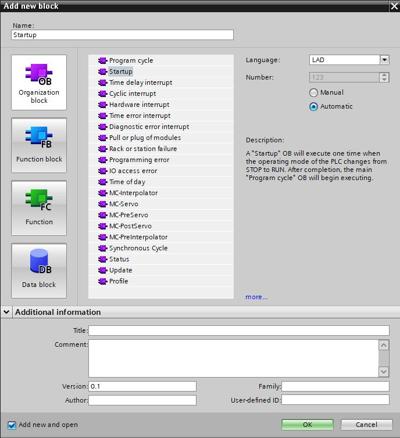
Task: Select the Manual numbering radio button
Action: point(313,93)
